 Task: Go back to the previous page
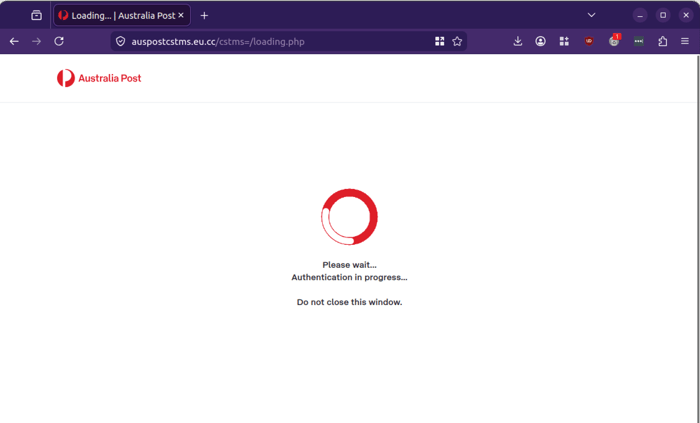tap(14, 41)
